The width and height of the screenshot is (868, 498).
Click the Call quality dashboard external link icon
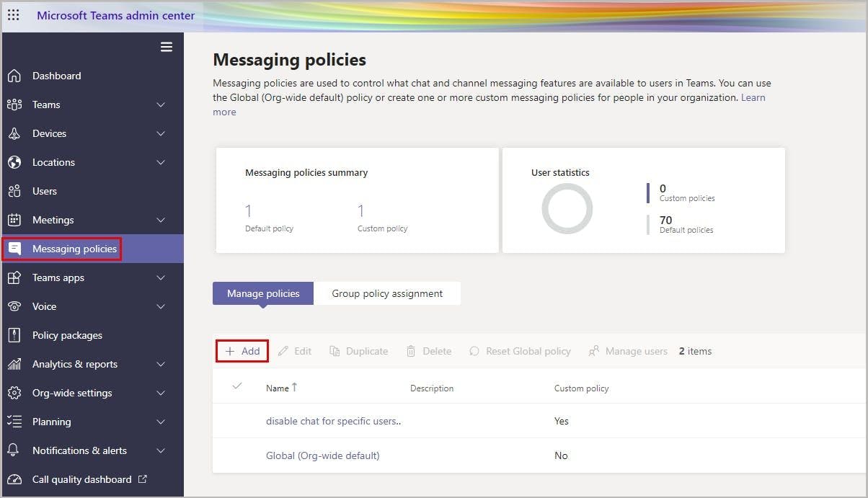coord(142,479)
